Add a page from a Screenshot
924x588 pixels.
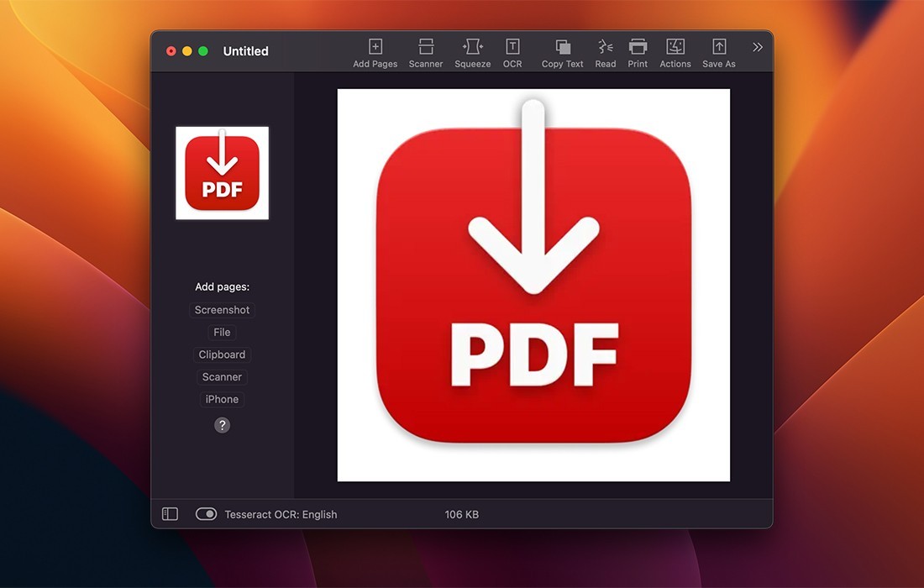(x=222, y=309)
